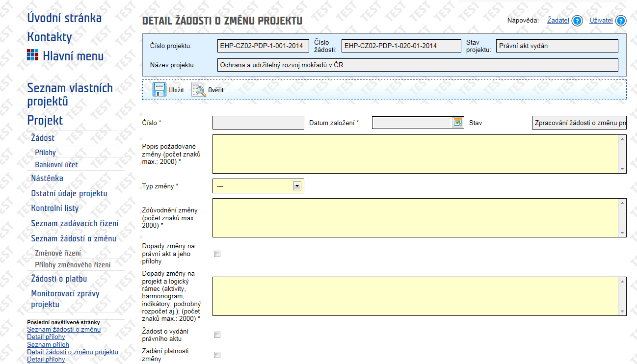Open Žádost menu item
This screenshot has width=637, height=364.
[x=43, y=138]
